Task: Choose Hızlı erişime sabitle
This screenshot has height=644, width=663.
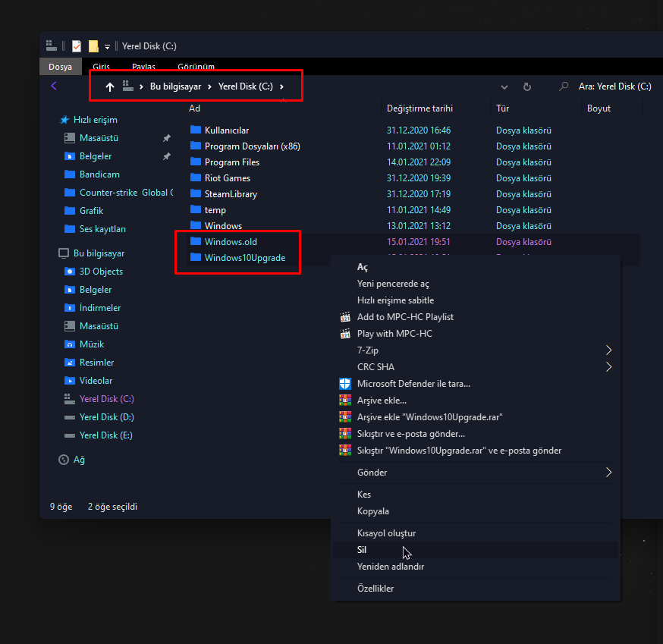Action: point(395,300)
